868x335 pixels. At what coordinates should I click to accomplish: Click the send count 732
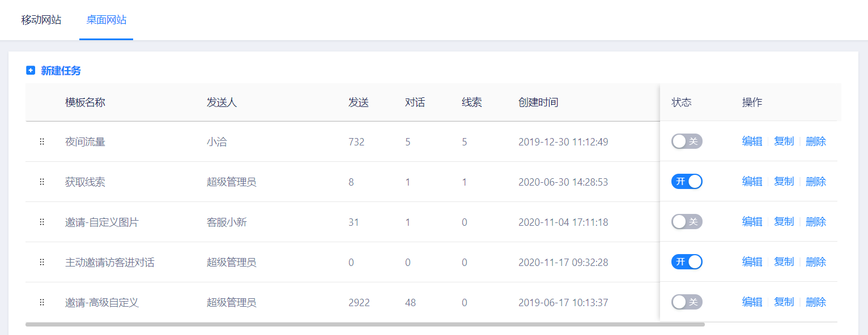pyautogui.click(x=356, y=142)
